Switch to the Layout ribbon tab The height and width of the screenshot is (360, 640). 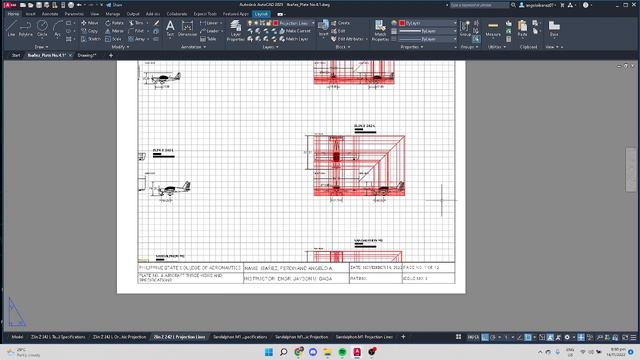(x=261, y=14)
